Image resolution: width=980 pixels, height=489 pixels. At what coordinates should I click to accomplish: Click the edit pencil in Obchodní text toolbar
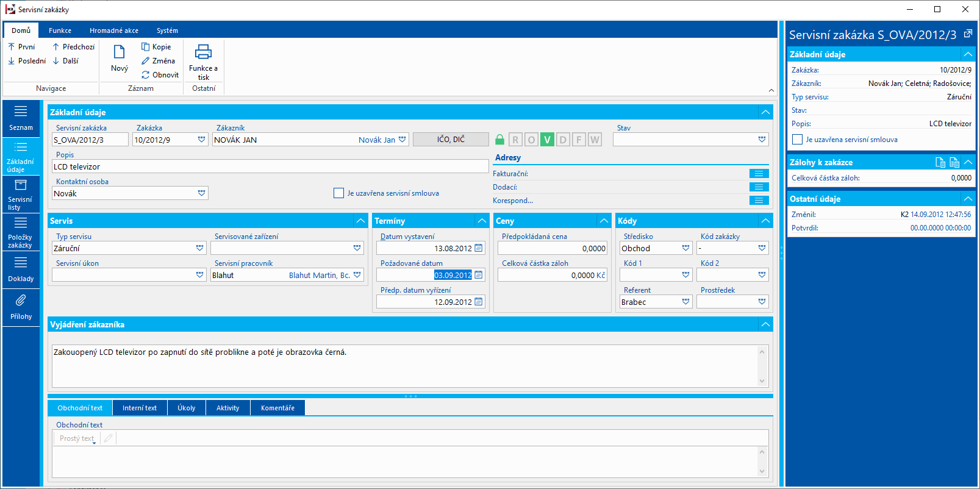click(108, 438)
